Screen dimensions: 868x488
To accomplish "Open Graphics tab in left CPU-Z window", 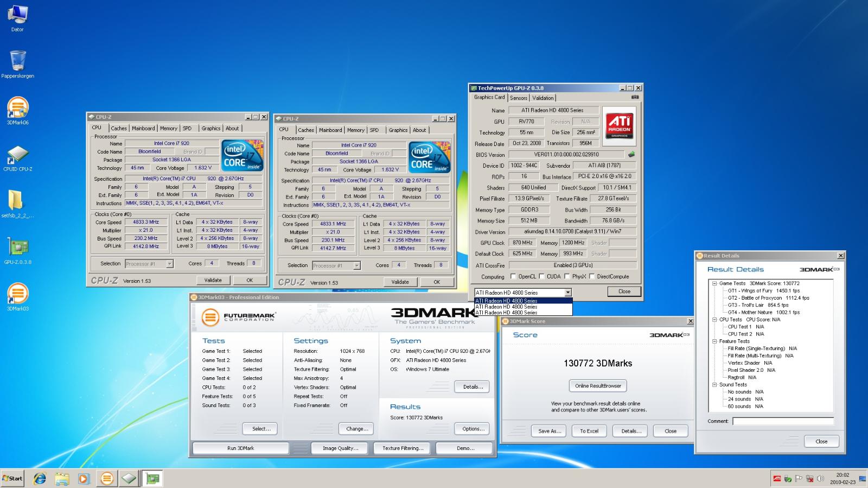I will coord(211,129).
